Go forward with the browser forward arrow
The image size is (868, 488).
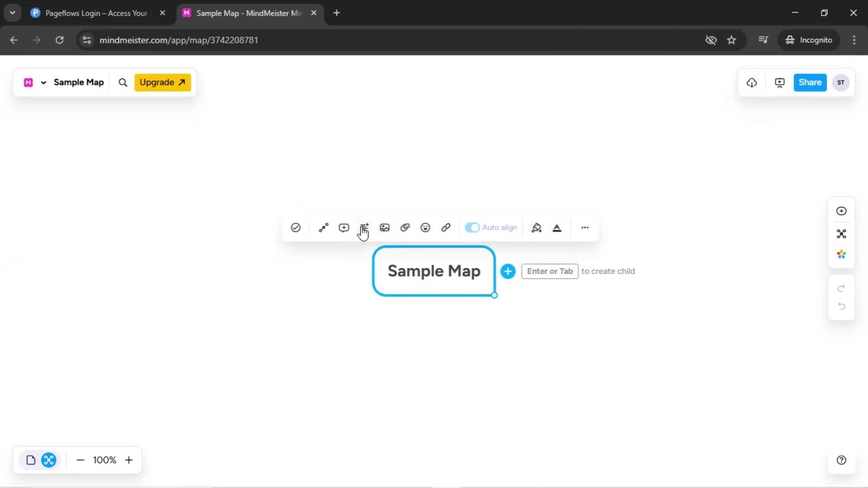point(37,40)
